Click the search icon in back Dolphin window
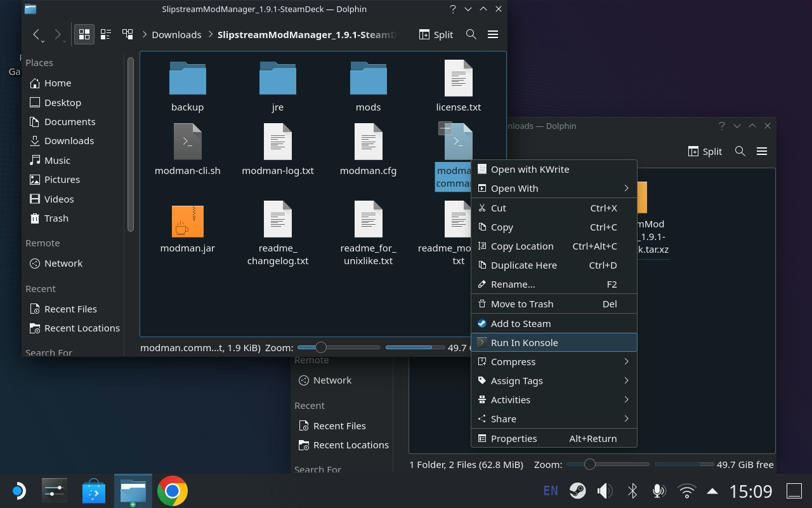Screen dimensions: 812x508 [x=740, y=151]
